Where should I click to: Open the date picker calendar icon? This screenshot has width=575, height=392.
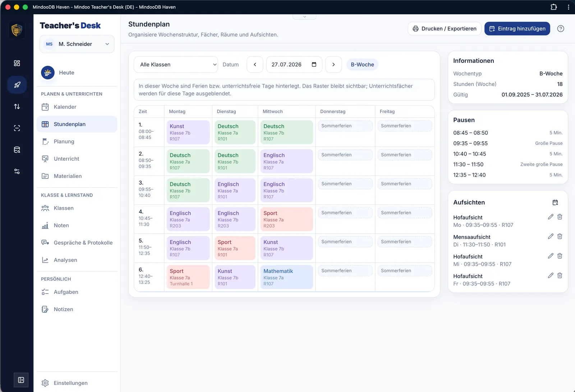pyautogui.click(x=314, y=65)
